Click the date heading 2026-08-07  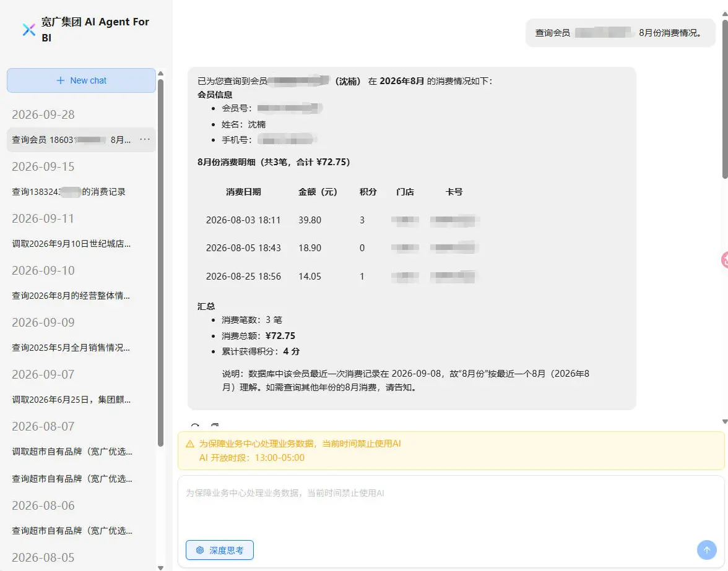[x=43, y=426]
